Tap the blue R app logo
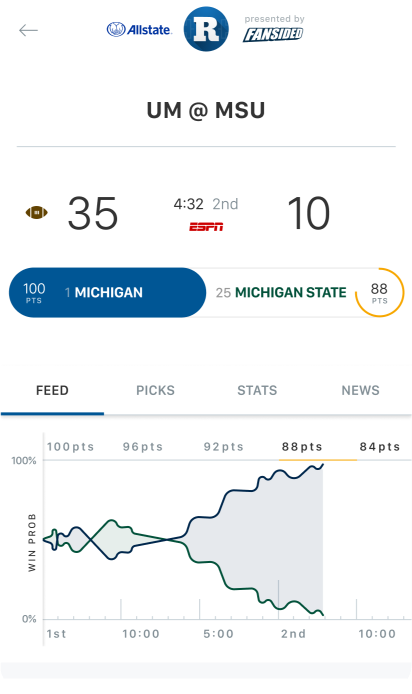The height and width of the screenshot is (694, 412). pos(206,29)
